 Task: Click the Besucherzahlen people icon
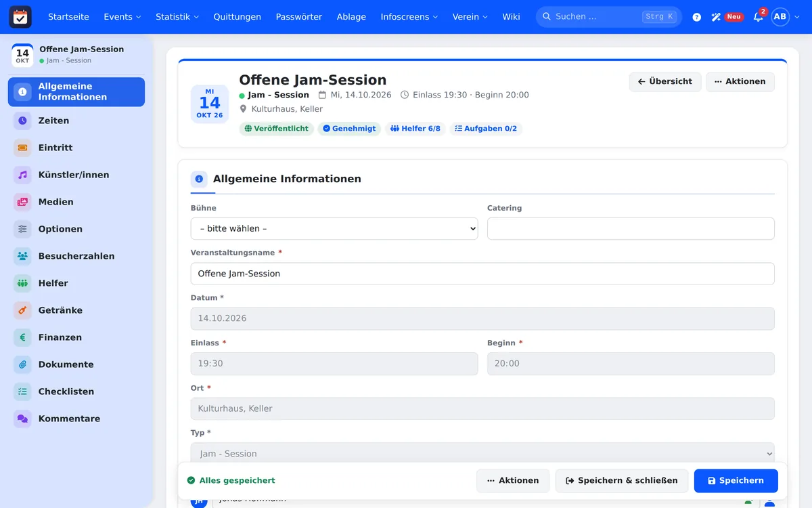point(23,256)
